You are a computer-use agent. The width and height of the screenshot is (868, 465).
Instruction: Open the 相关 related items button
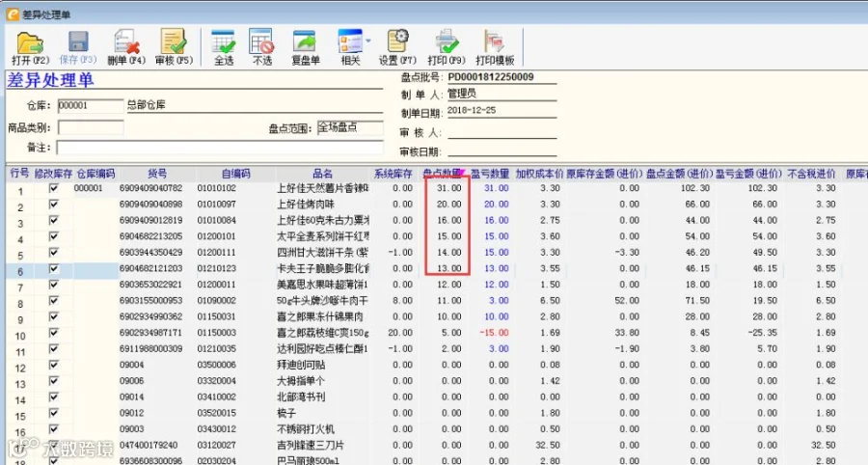click(x=350, y=48)
